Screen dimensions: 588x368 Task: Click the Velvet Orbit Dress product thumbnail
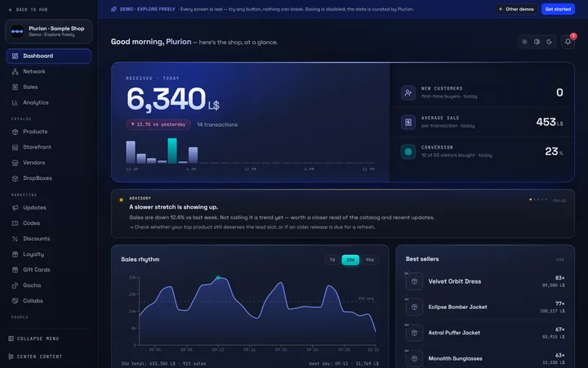pos(414,281)
